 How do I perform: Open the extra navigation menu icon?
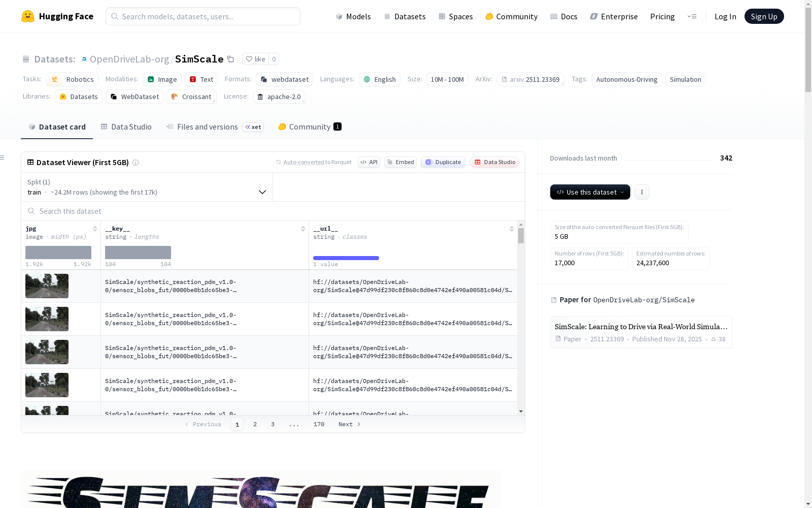(x=692, y=16)
